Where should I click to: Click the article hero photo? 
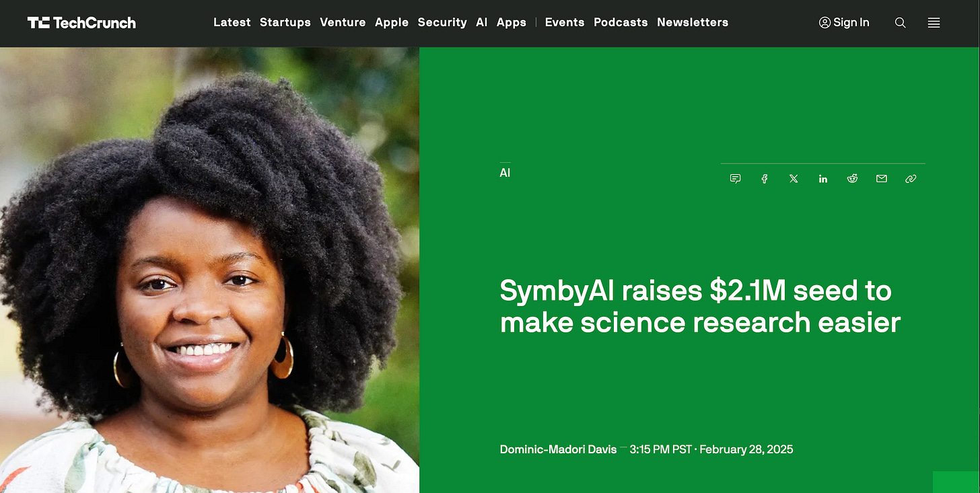(x=209, y=270)
